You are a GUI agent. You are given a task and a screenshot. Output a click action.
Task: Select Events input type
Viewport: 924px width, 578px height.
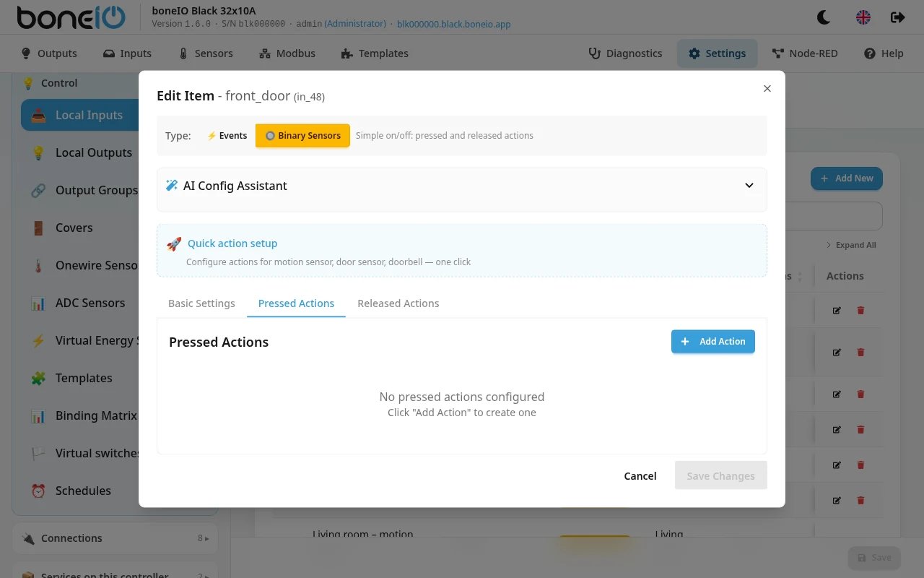pyautogui.click(x=227, y=136)
